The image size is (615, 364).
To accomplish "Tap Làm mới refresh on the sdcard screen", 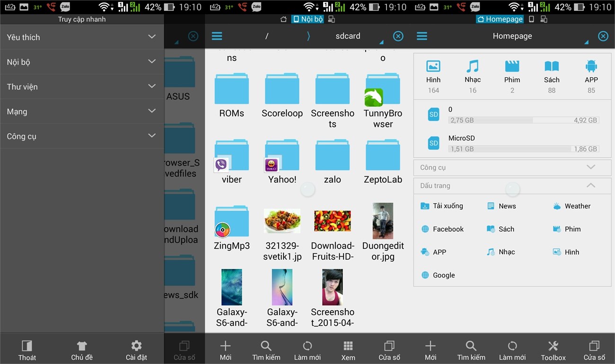I will [x=307, y=351].
